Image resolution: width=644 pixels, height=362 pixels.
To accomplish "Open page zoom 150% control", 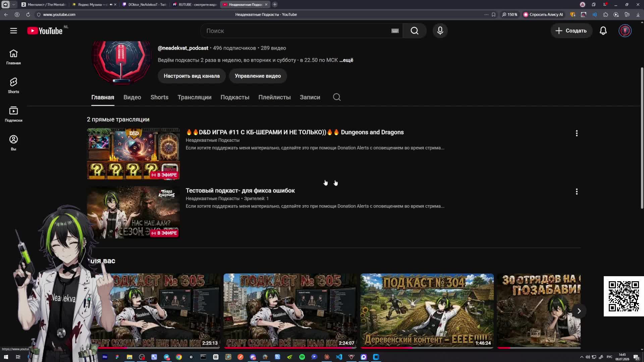I will point(509,14).
